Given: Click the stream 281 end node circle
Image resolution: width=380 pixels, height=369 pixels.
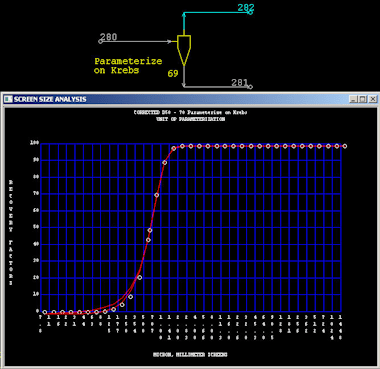Looking at the screenshot, I should 251,87.
